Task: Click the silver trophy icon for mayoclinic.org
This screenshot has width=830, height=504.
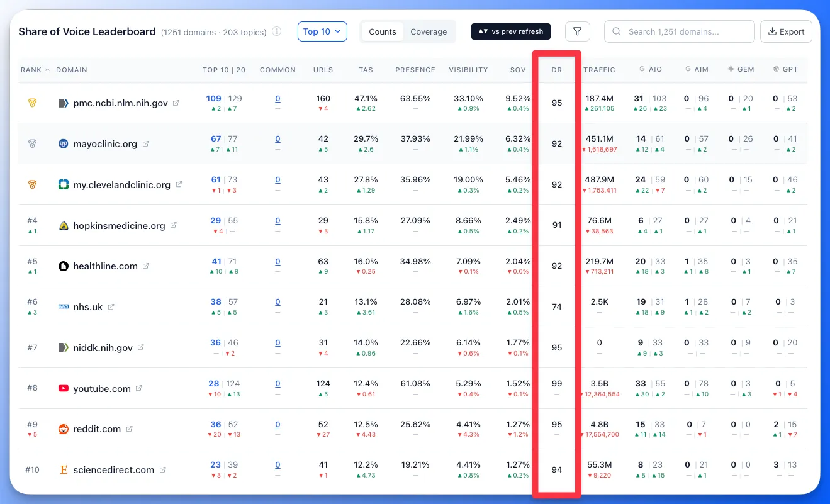Action: pos(32,143)
